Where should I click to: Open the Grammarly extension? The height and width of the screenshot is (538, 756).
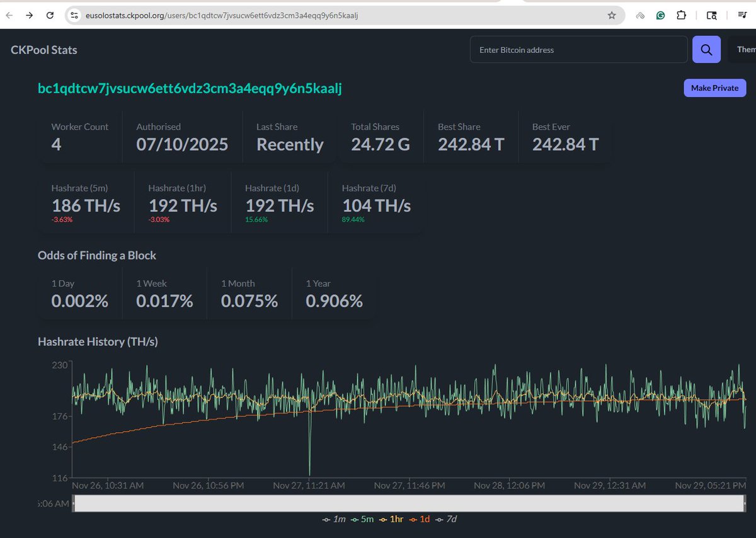click(x=660, y=16)
